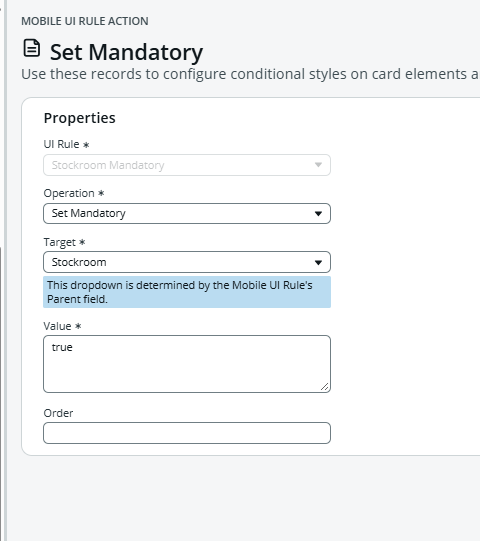
Task: Click the Value text area resize handle
Action: click(324, 387)
